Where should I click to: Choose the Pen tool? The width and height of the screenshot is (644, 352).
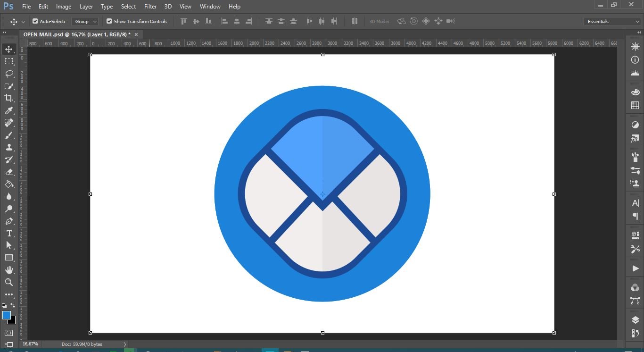9,221
